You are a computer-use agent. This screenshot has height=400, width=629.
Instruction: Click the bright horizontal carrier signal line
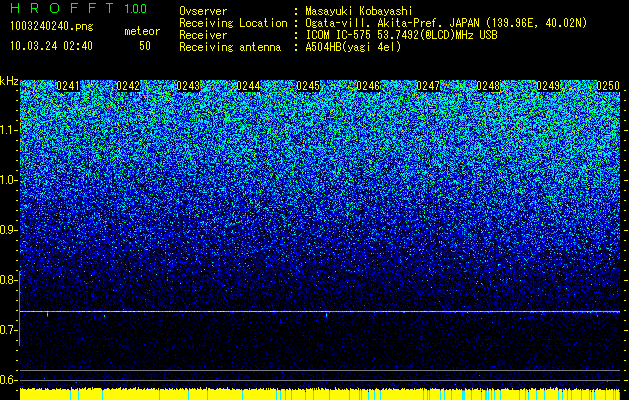coord(320,311)
